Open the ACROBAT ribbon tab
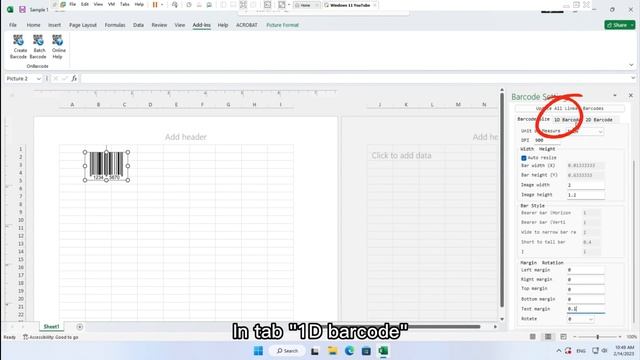The image size is (640, 360). point(247,25)
